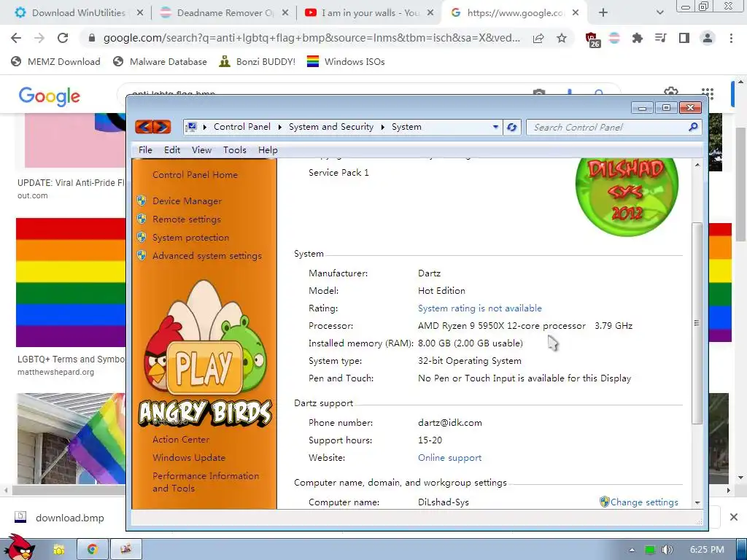Screen dimensions: 747x560
Task: Open a new Chrome tab
Action: (x=603, y=13)
